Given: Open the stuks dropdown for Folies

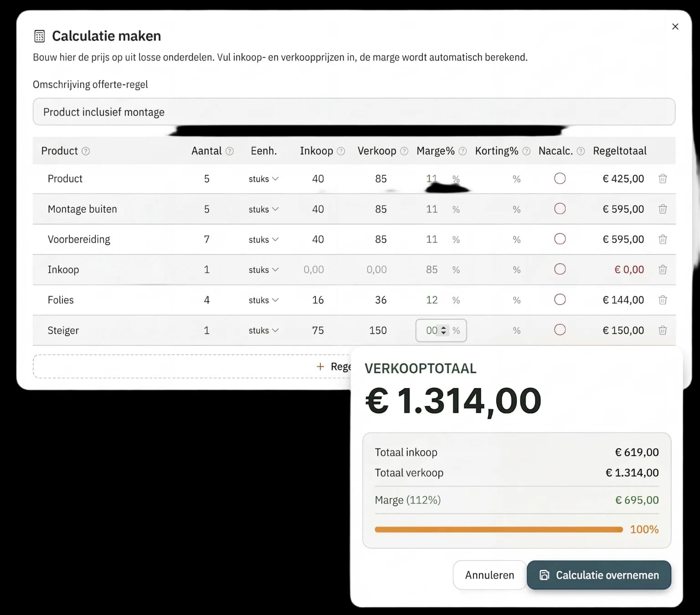Looking at the screenshot, I should pos(263,300).
